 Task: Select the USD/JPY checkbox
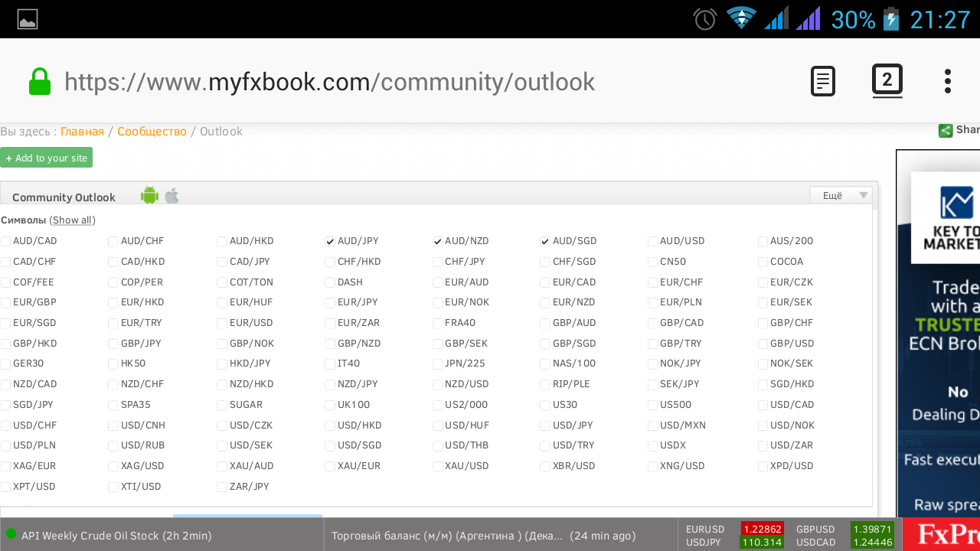[x=545, y=426]
